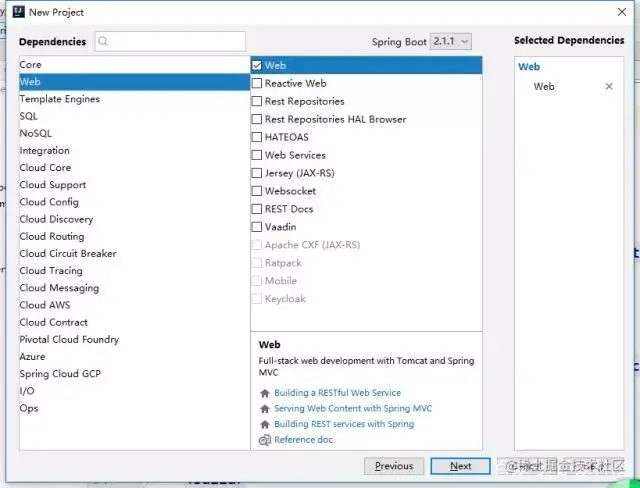The image size is (640, 488).
Task: Click the Web group heading in Selected Dependencies
Action: [x=529, y=67]
